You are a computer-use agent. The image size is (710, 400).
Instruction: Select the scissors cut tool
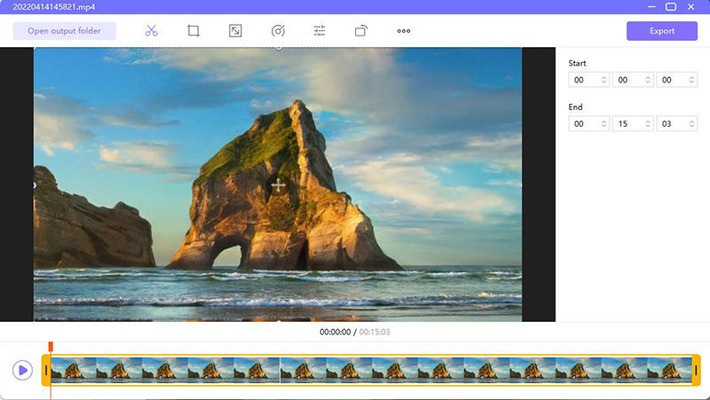coord(151,31)
